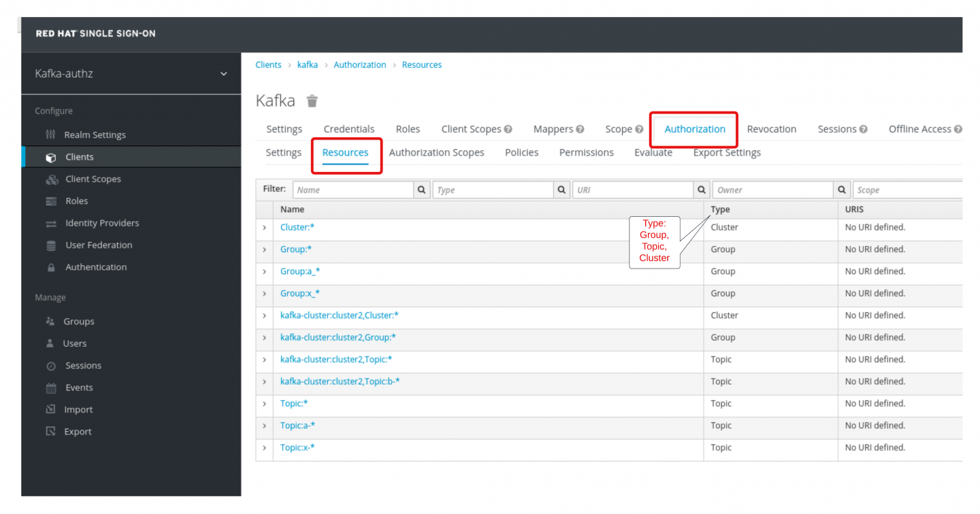The width and height of the screenshot is (980, 514).
Task: Click the help icon next to Mappers
Action: coord(580,129)
